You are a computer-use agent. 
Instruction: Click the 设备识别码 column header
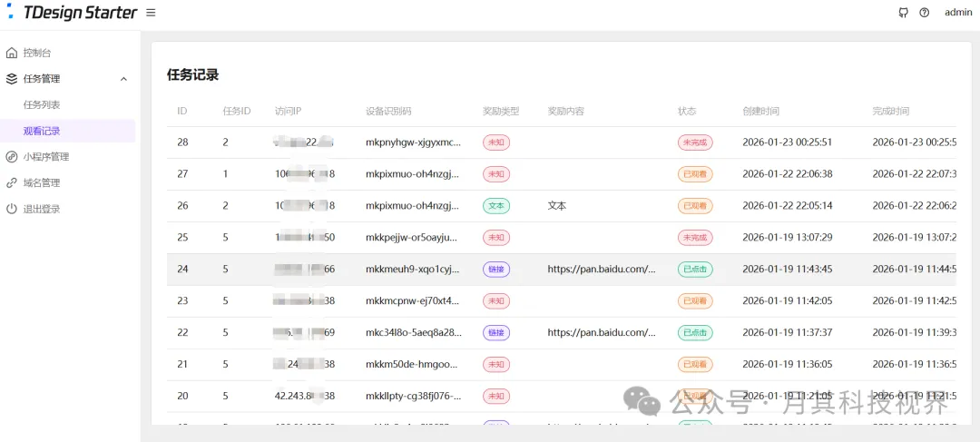(x=388, y=112)
